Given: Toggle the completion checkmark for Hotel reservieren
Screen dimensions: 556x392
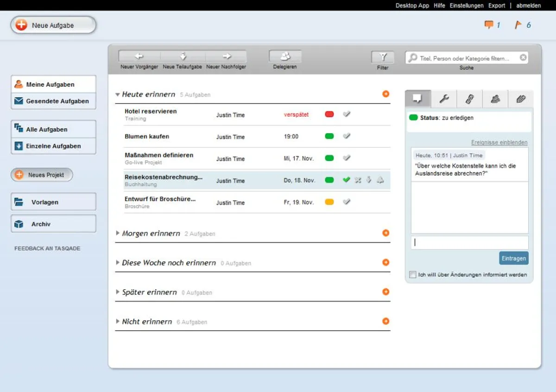Looking at the screenshot, I should click(x=347, y=114).
